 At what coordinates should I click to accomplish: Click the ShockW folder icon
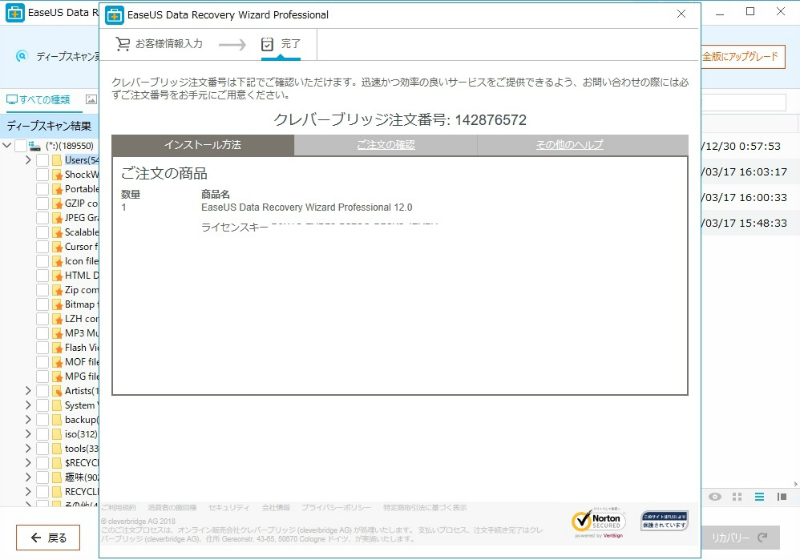57,174
